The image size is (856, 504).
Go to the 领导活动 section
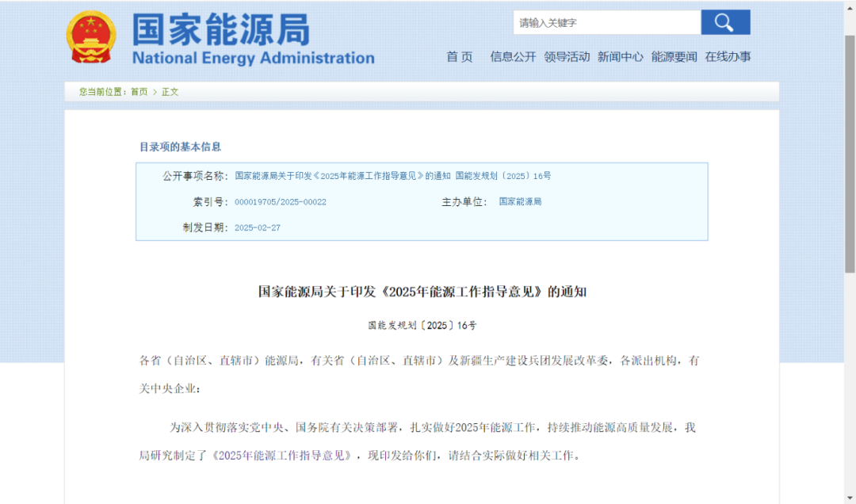[x=567, y=56]
